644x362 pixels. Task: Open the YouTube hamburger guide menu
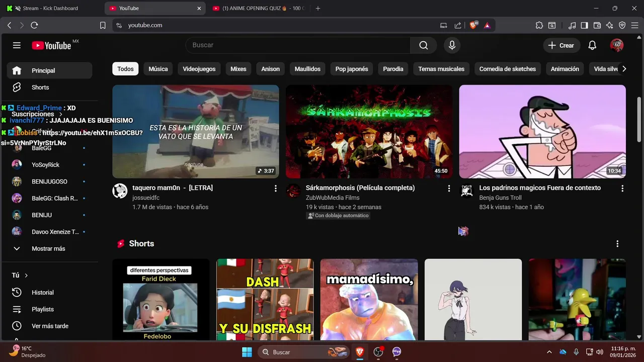[17, 45]
